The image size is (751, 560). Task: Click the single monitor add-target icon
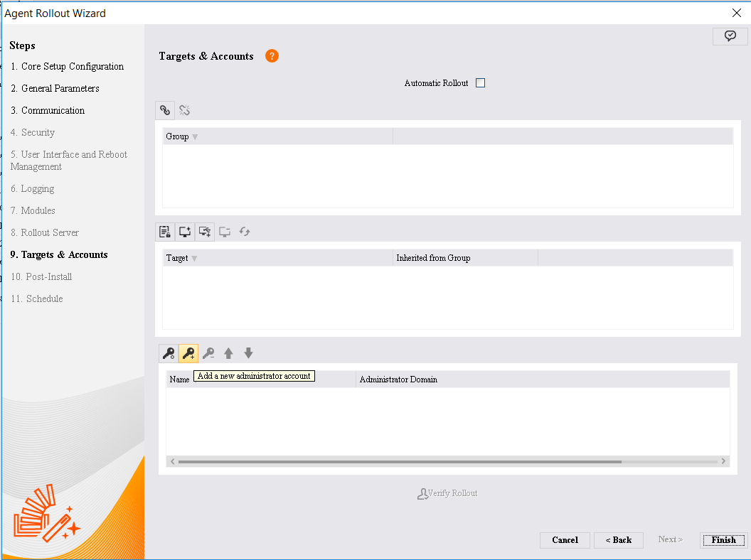coord(185,232)
